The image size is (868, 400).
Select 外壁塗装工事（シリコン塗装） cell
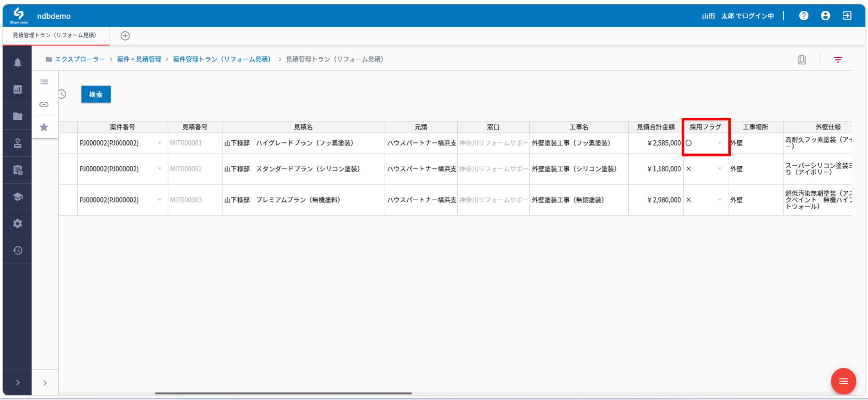click(x=579, y=169)
